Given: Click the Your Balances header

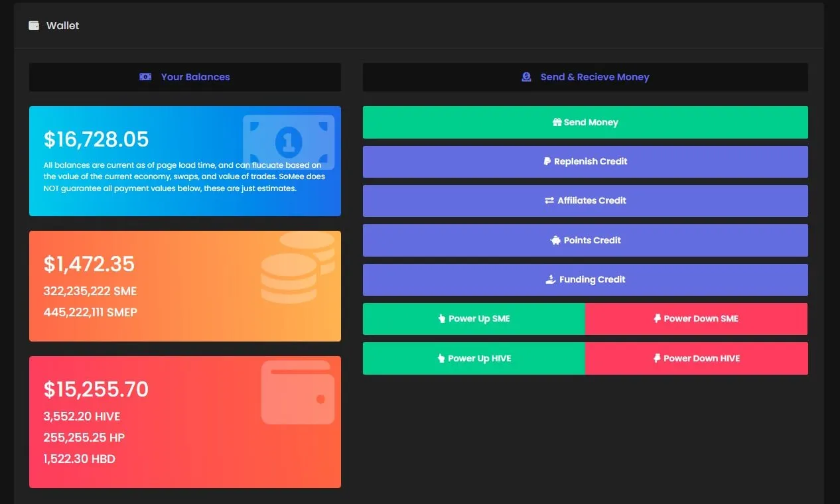Looking at the screenshot, I should tap(185, 77).
